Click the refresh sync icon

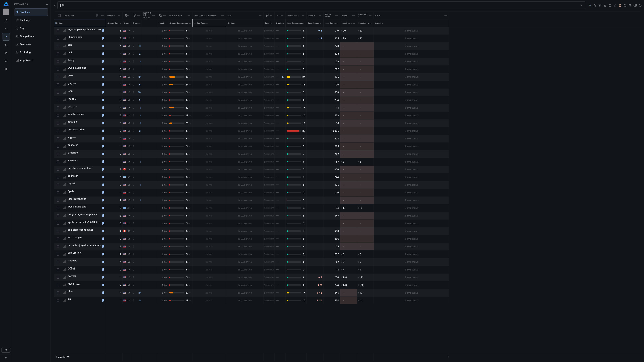coord(625,5)
